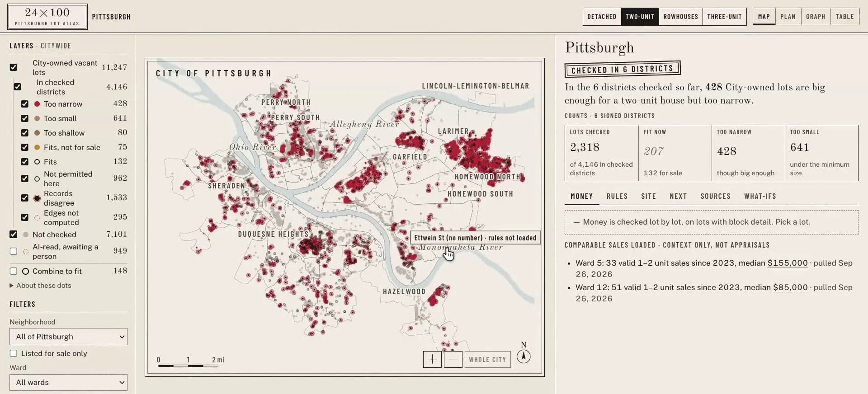Open the Sources tab
This screenshot has width=868, height=394.
click(715, 196)
